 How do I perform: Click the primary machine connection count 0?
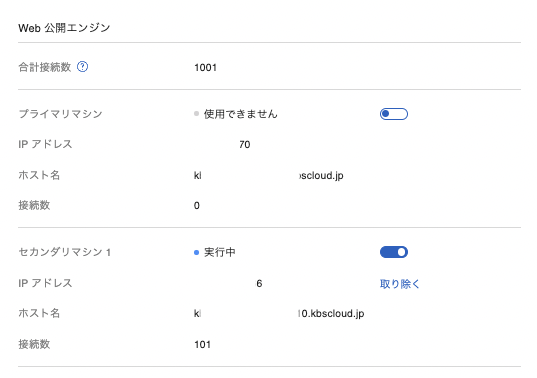(197, 205)
